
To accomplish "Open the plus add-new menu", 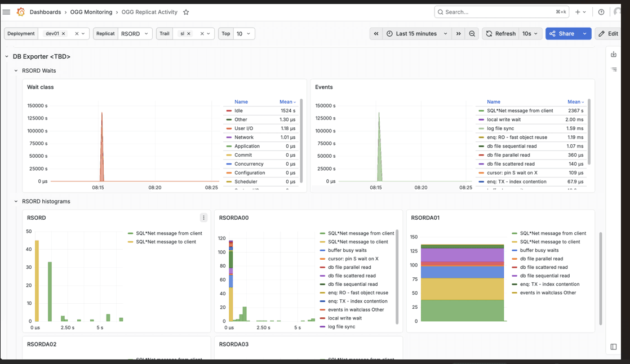I will coord(580,12).
